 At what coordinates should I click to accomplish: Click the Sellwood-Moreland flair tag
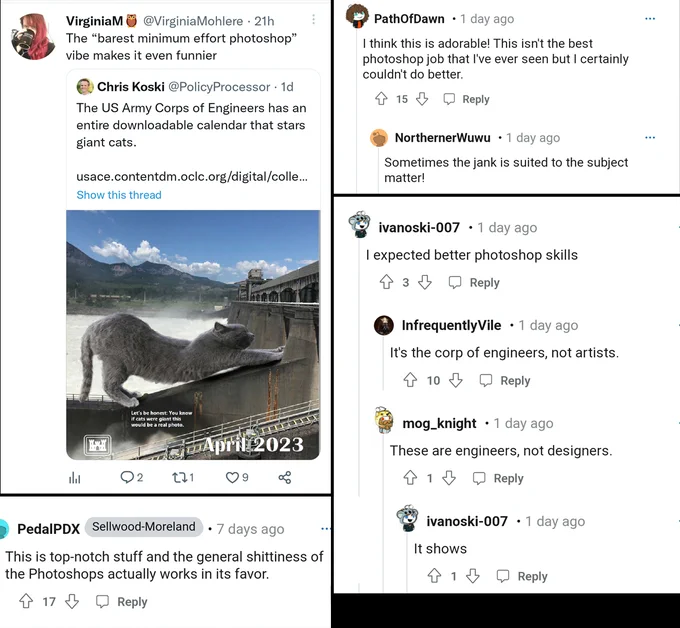point(144,527)
